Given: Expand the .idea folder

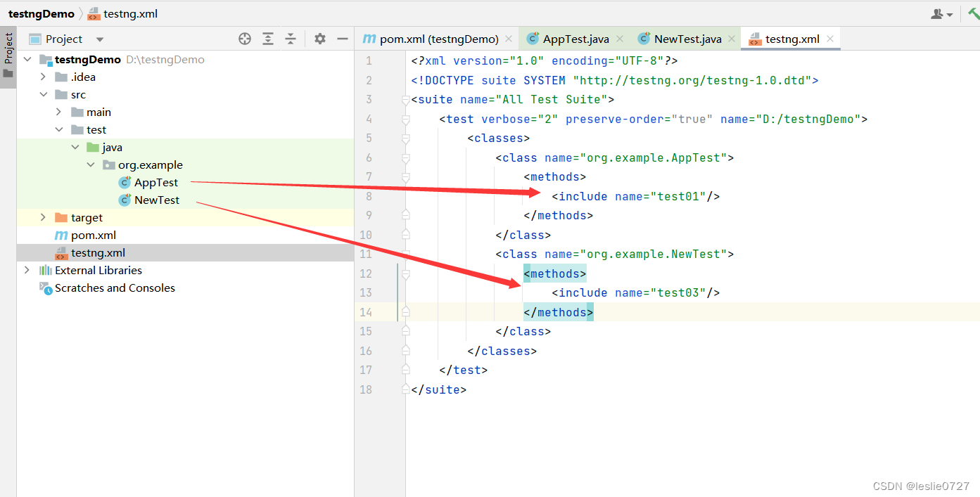Looking at the screenshot, I should pyautogui.click(x=43, y=77).
